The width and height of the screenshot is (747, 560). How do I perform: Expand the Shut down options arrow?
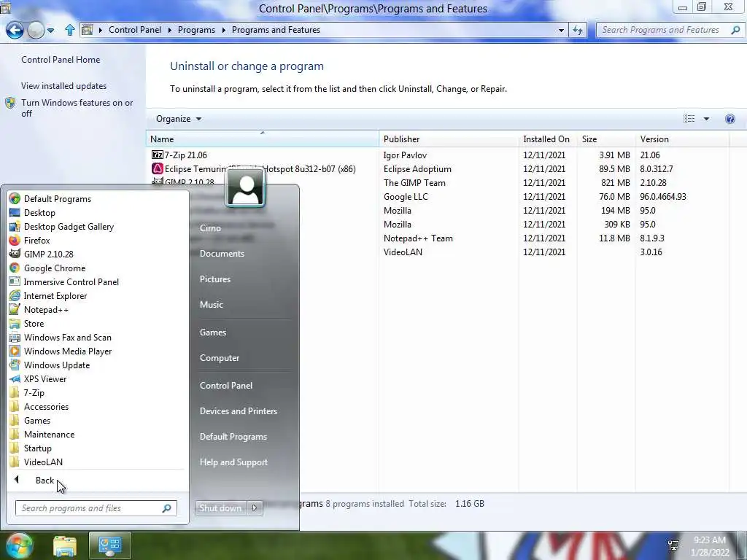pos(255,508)
